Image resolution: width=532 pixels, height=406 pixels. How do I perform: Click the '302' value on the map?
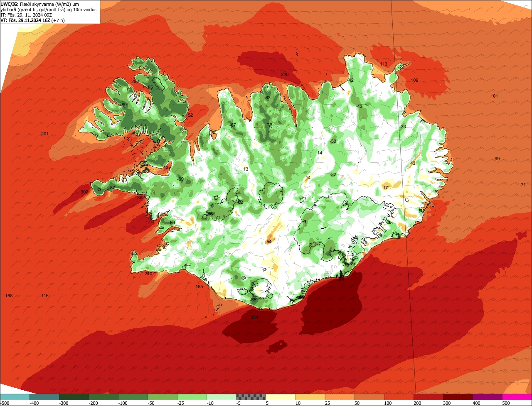(84, 192)
